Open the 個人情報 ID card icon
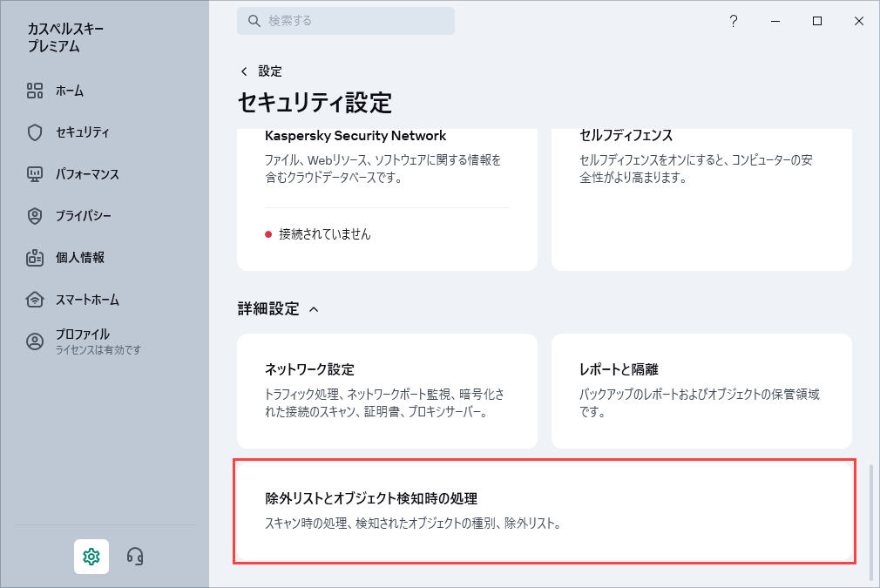The width and height of the screenshot is (880, 588). click(35, 258)
